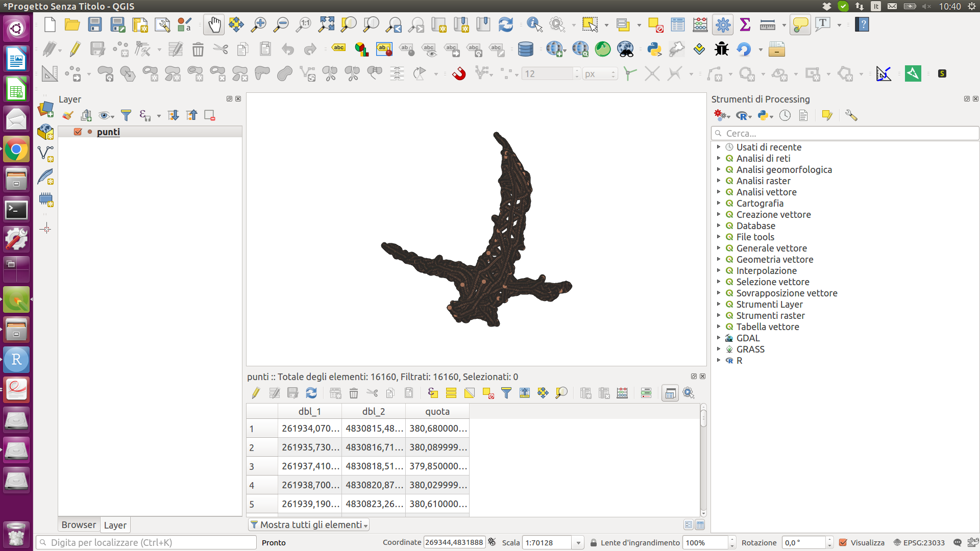Open the Python console icon
Image resolution: width=980 pixels, height=551 pixels.
coord(654,49)
